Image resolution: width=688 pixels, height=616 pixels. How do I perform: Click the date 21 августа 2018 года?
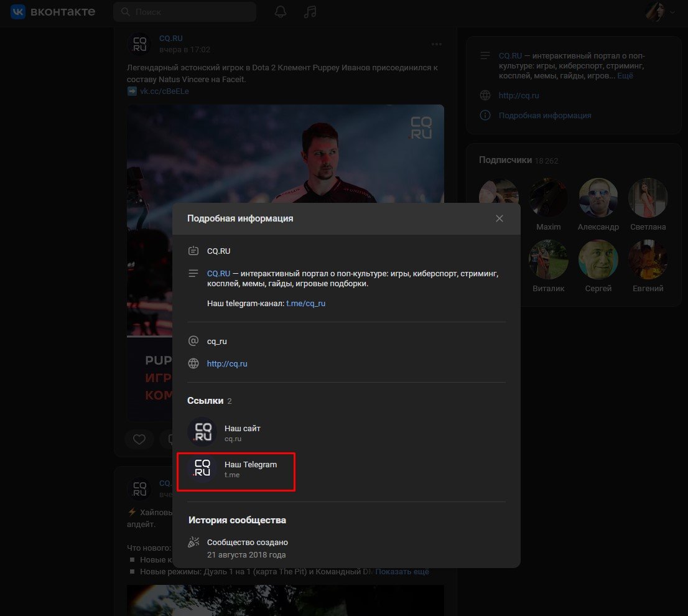246,554
